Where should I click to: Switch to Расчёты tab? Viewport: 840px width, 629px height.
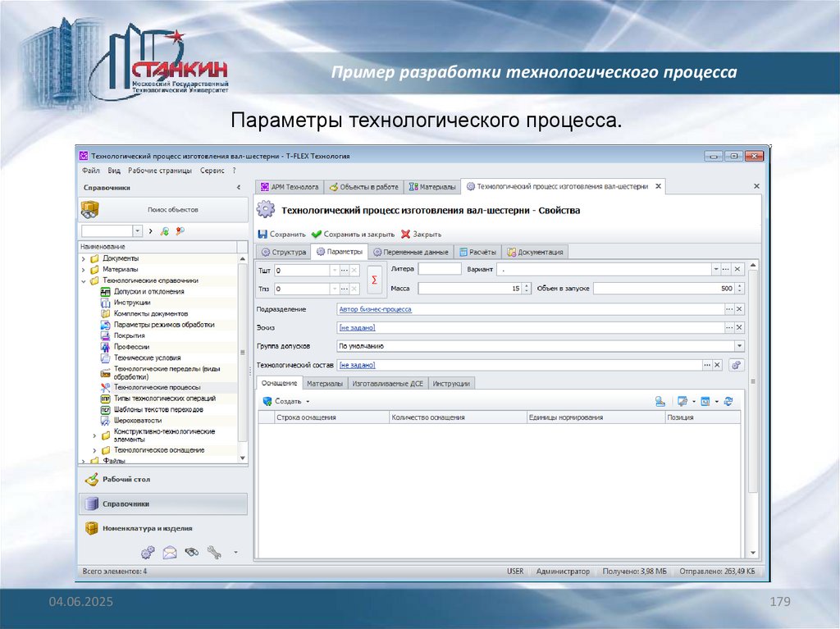click(477, 252)
